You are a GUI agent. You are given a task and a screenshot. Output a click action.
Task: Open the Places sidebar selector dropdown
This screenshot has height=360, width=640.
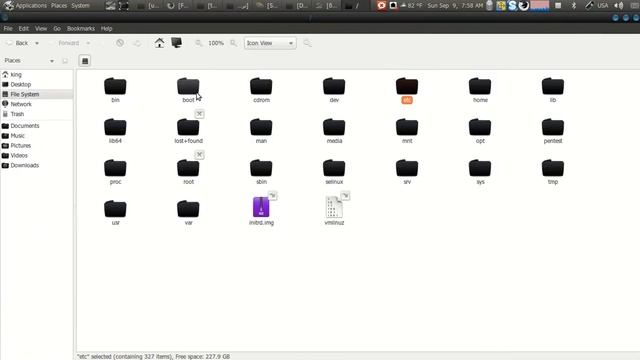point(29,60)
